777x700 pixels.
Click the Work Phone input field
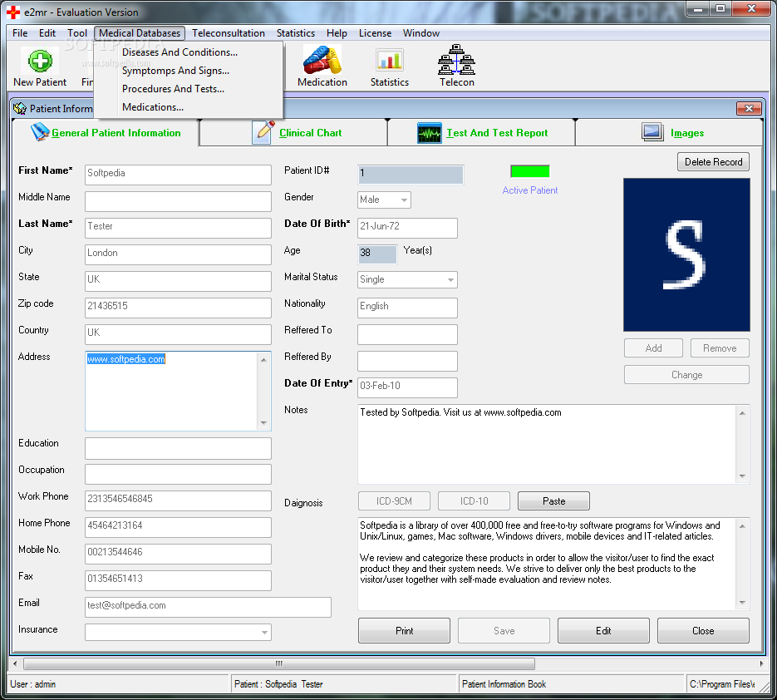click(x=178, y=500)
